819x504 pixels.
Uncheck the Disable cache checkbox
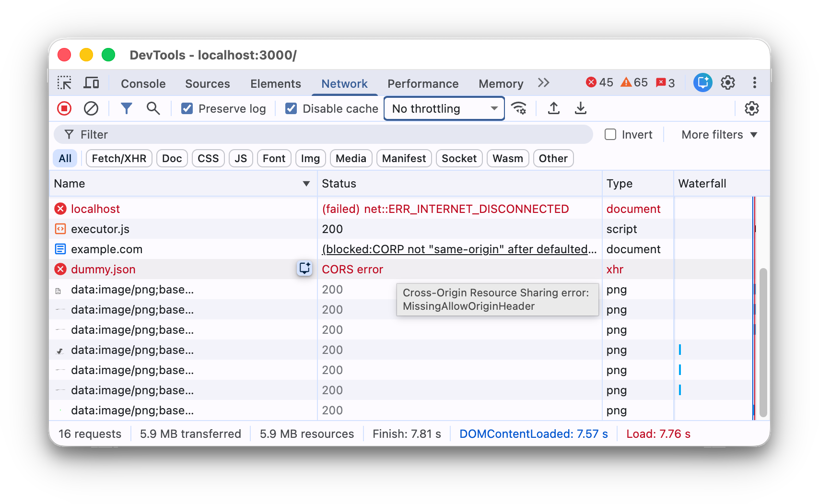[x=291, y=109]
